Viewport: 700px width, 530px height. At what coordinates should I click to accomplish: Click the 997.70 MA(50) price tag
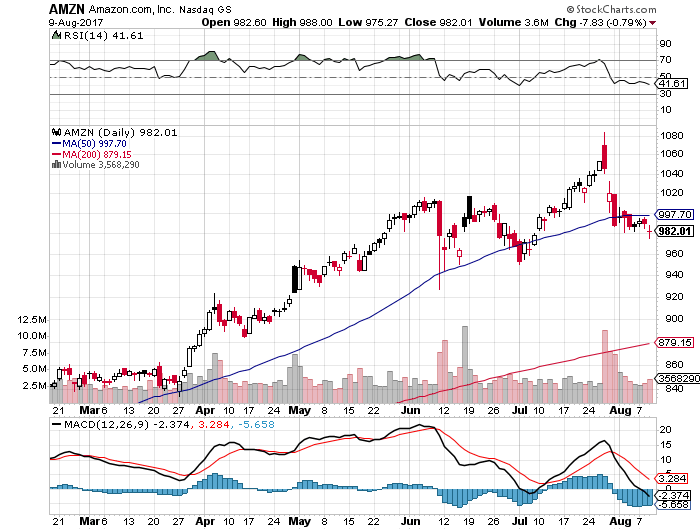coord(675,214)
